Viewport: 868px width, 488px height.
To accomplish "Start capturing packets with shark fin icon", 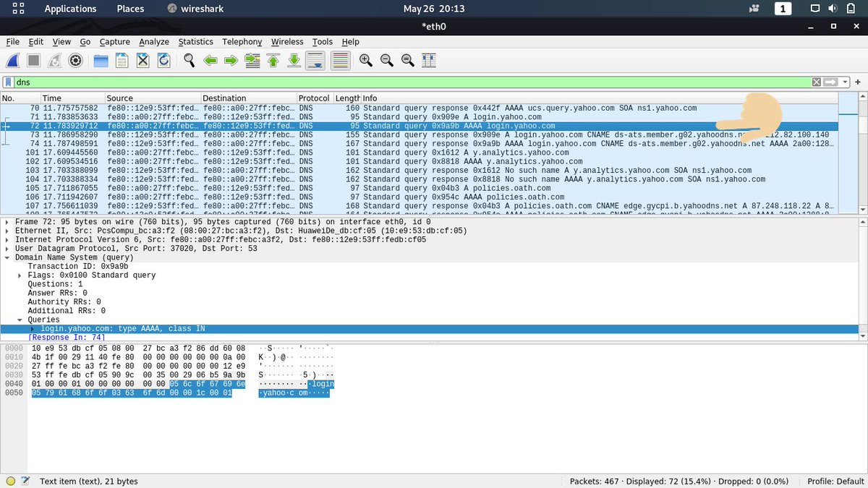I will [x=13, y=61].
